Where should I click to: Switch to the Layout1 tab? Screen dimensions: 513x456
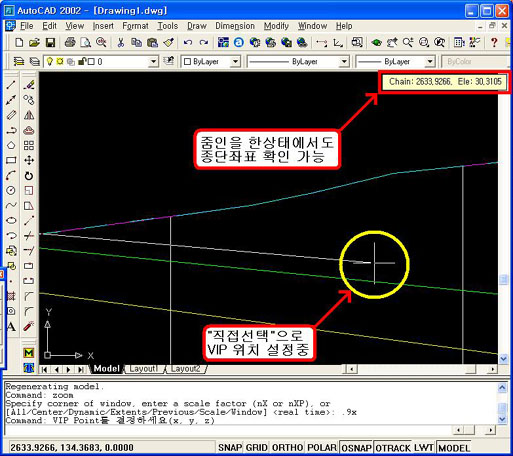(144, 369)
